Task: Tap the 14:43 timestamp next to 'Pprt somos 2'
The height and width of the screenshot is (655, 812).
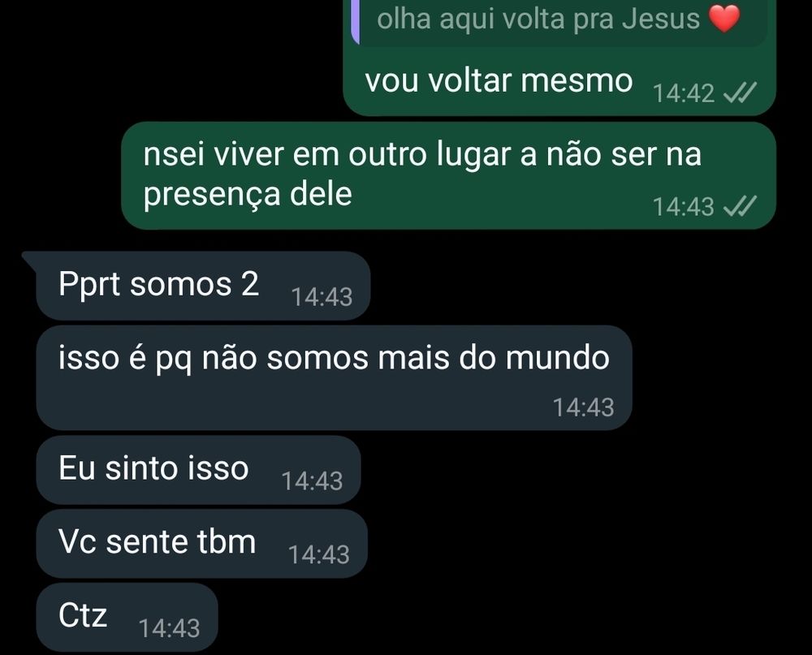Action: click(x=322, y=297)
